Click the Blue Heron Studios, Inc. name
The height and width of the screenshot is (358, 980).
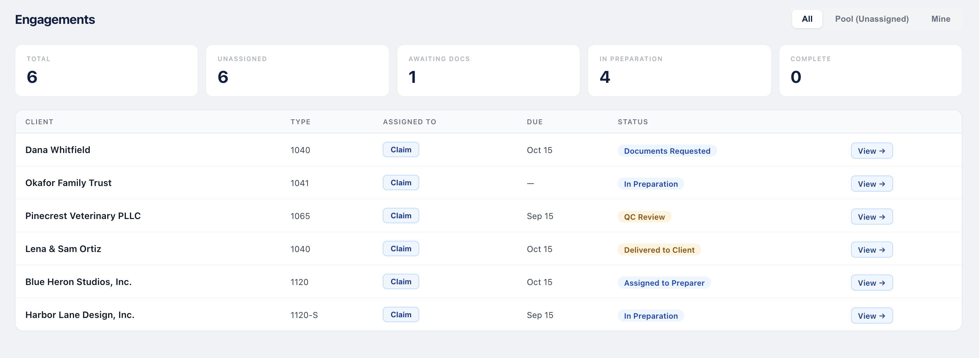pyautogui.click(x=79, y=282)
